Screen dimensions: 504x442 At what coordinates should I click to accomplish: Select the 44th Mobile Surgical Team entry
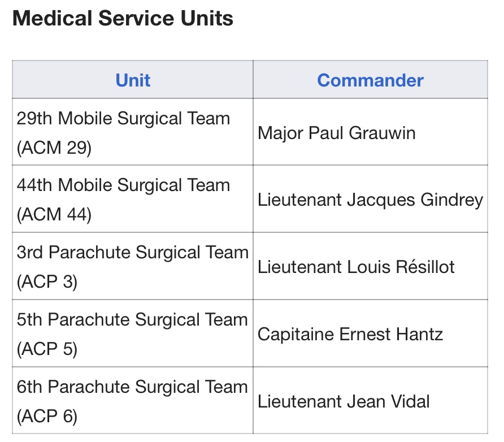coord(132,199)
